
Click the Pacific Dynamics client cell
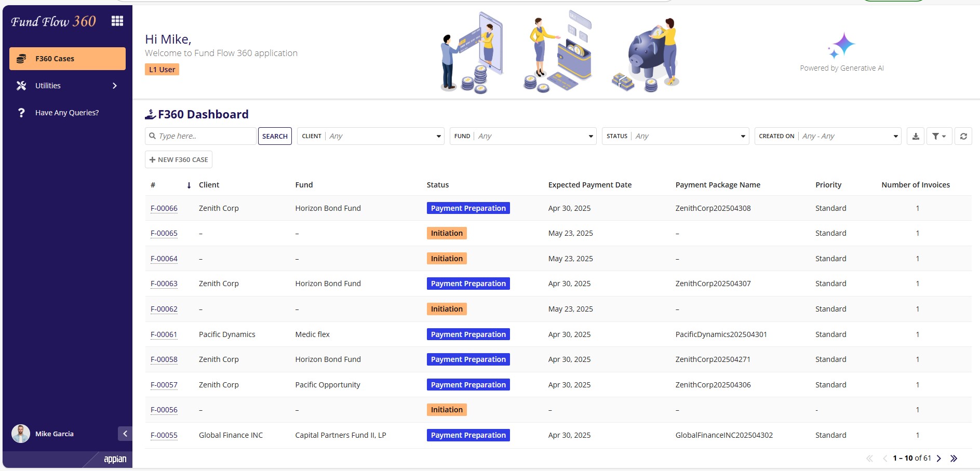pos(227,334)
